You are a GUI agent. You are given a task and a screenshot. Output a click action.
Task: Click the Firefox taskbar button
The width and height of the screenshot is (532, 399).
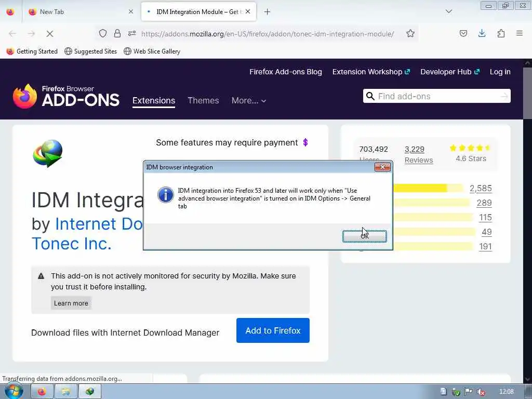(x=42, y=392)
